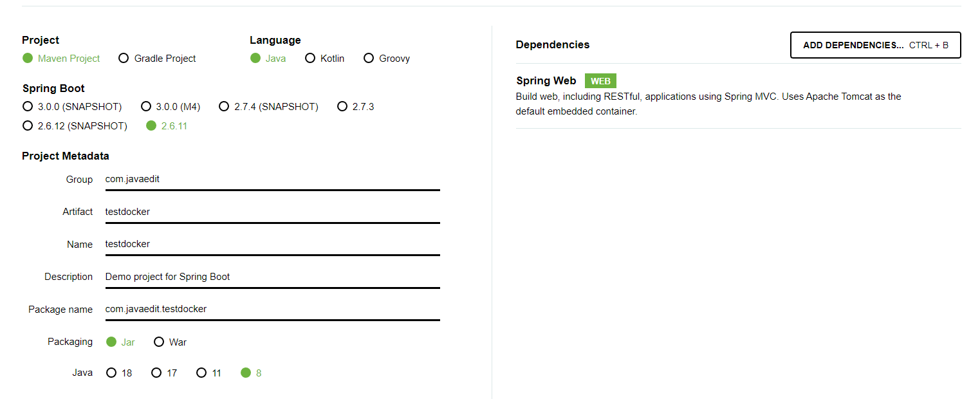Image resolution: width=980 pixels, height=399 pixels.
Task: Click the Package name field
Action: pyautogui.click(x=272, y=309)
